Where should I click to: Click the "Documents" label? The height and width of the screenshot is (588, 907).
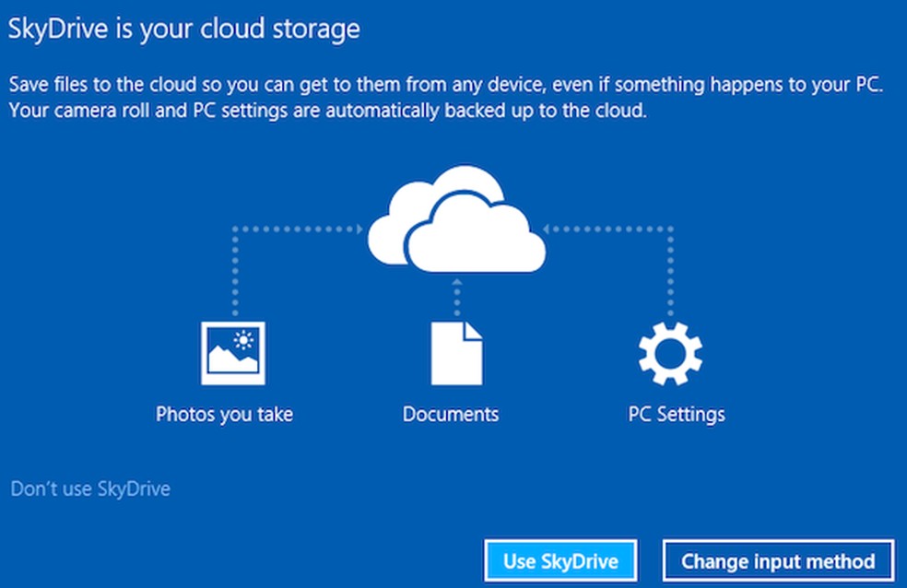coord(451,414)
